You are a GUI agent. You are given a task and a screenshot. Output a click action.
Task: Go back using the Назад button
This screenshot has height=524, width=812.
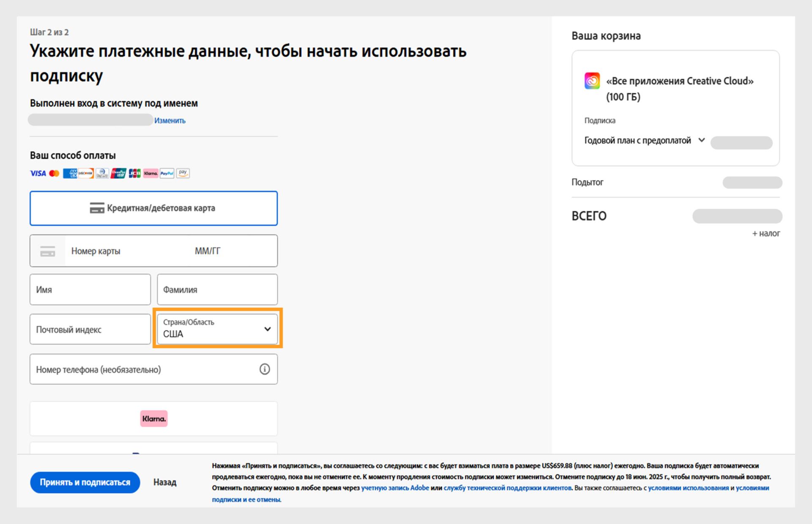click(x=165, y=482)
